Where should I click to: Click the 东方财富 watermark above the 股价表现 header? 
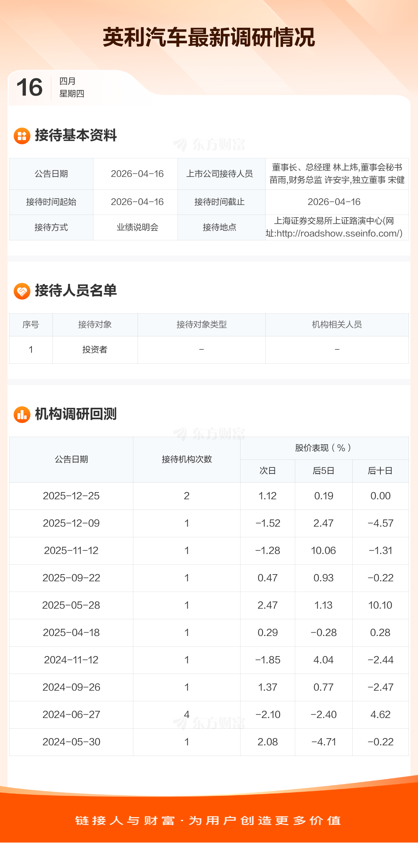(x=209, y=433)
